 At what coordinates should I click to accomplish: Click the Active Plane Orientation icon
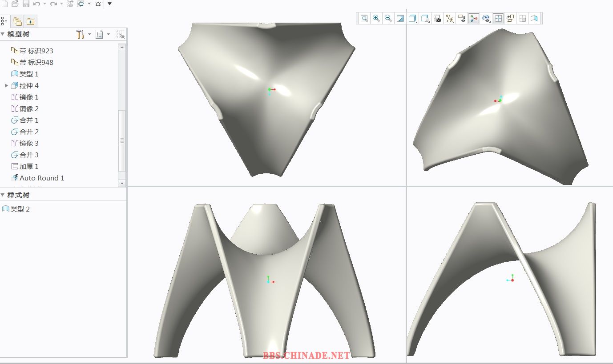pyautogui.click(x=510, y=18)
